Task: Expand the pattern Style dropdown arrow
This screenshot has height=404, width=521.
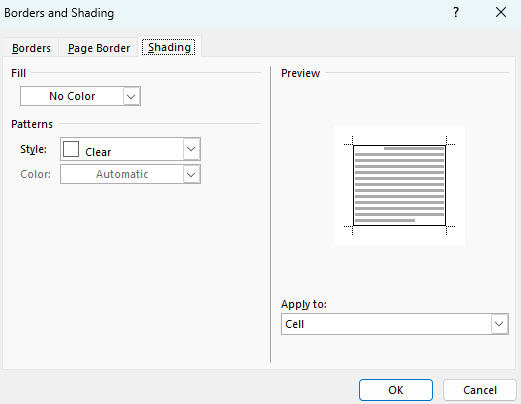Action: pyautogui.click(x=191, y=149)
